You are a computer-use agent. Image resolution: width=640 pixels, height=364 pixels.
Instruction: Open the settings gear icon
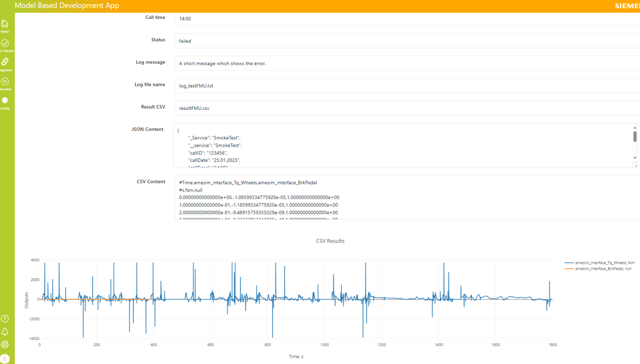[5, 345]
